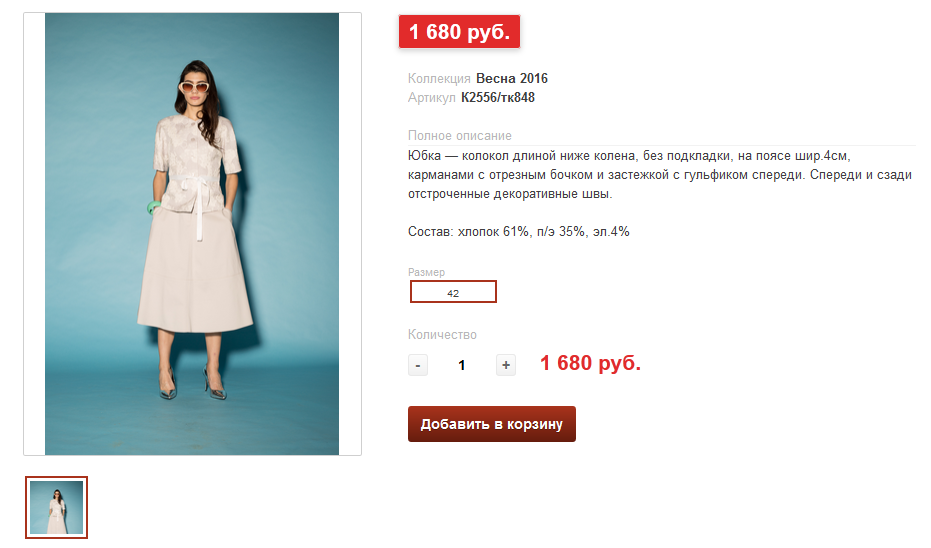This screenshot has width=931, height=548.
Task: Increase quantity with the plus button
Action: (x=506, y=365)
